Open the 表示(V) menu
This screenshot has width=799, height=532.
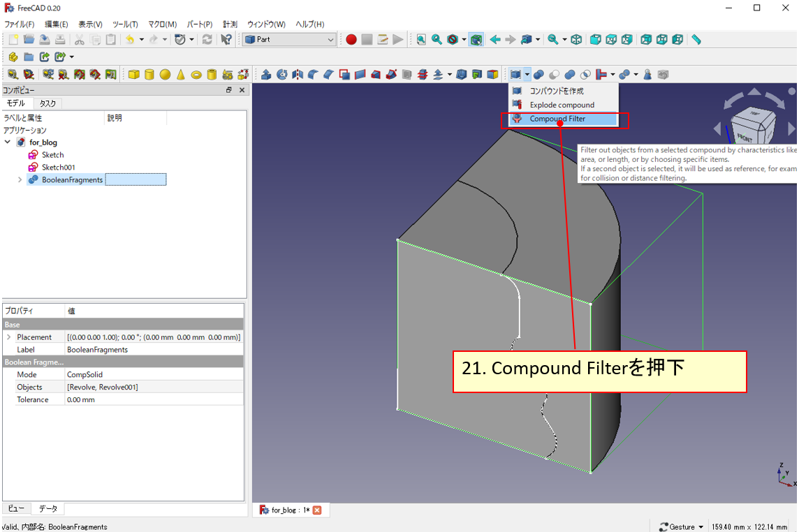click(90, 24)
